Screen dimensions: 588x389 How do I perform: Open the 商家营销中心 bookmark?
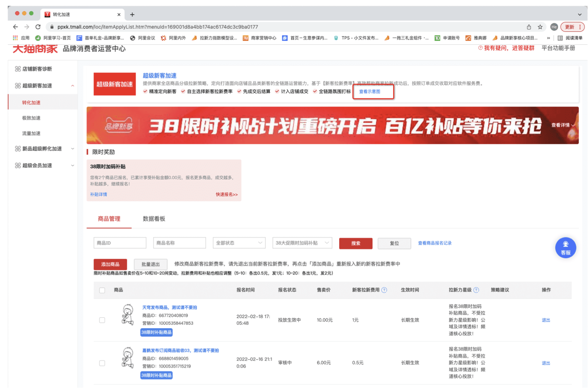259,38
